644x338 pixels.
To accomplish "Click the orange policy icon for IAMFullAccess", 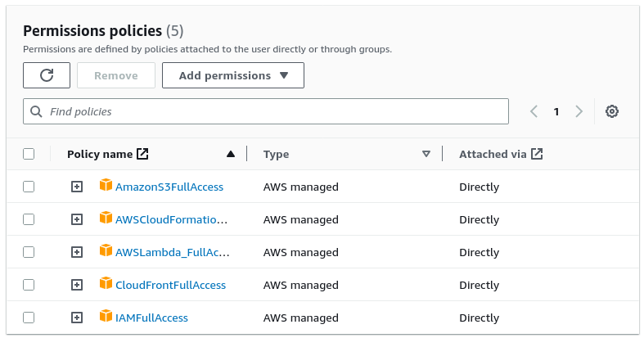I will tap(106, 317).
